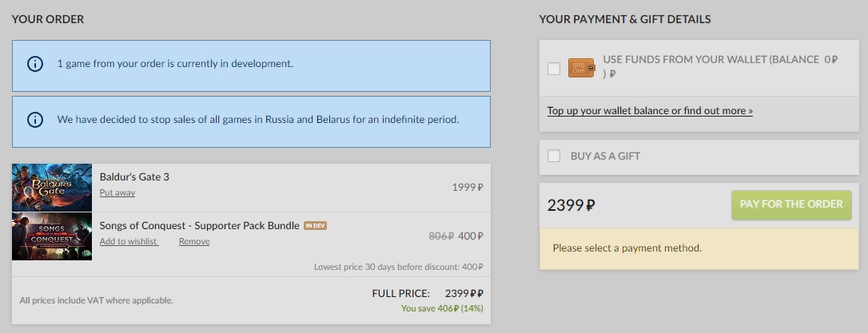Open the Songs of Conquest cover thumbnail
This screenshot has height=333, width=868.
coord(52,236)
